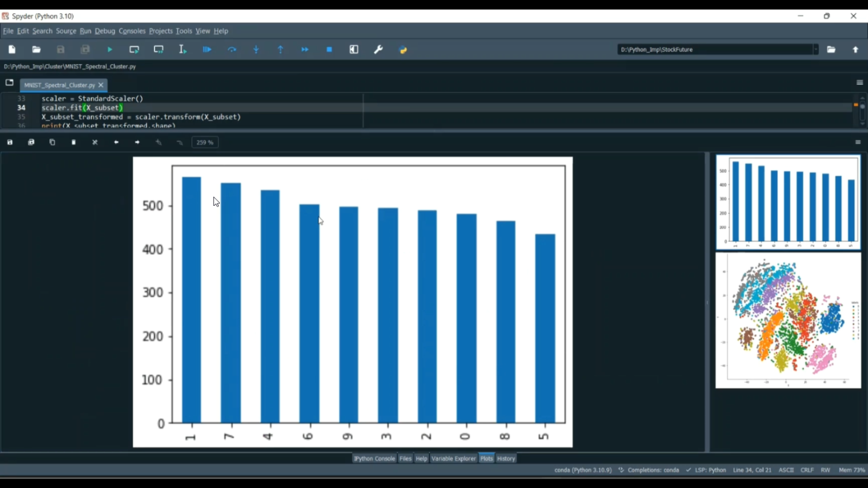Select the t-SNE scatter plot thumbnail
Screen dimensions: 868x488
(x=788, y=320)
